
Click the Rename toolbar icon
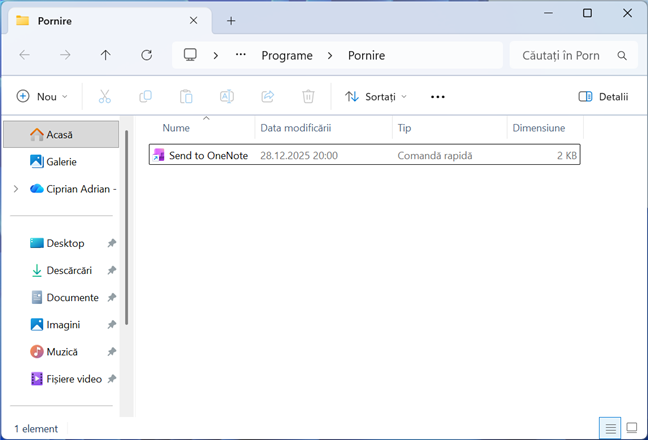click(x=227, y=97)
